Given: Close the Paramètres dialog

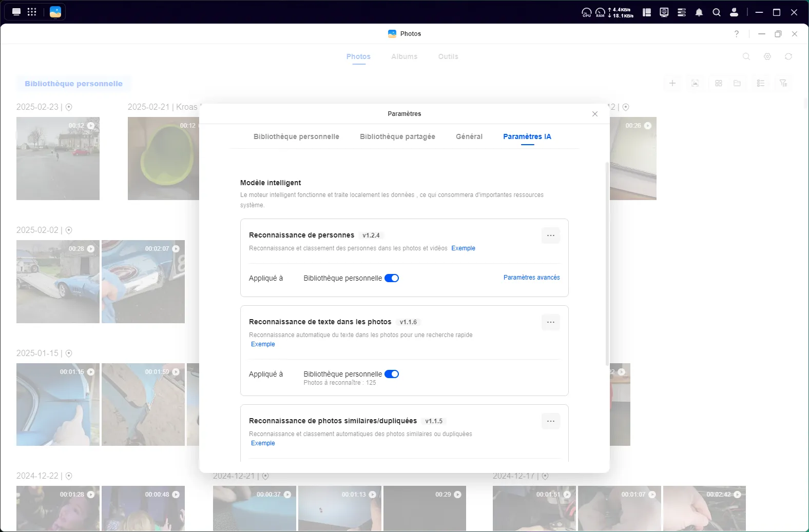Looking at the screenshot, I should point(595,114).
